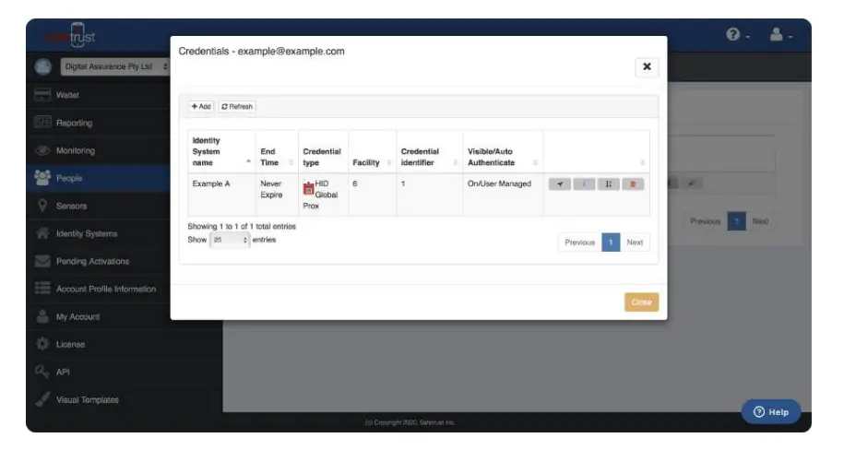Open API in the sidebar

(x=63, y=372)
